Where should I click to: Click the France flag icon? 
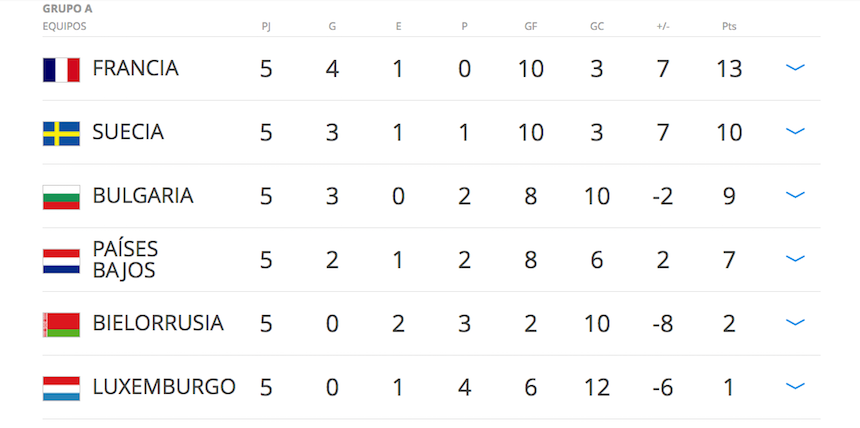point(61,69)
